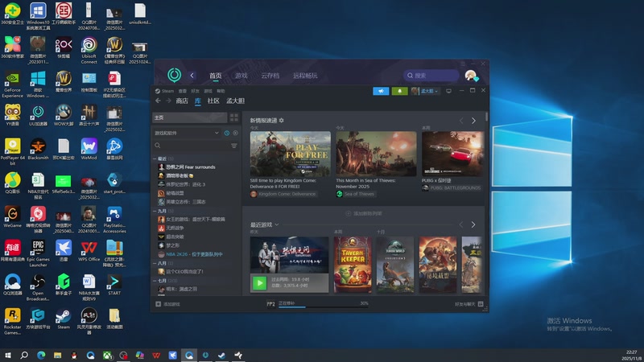This screenshot has width=644, height=362.
Task: Open Tavern Keeper game cover
Action: click(353, 265)
